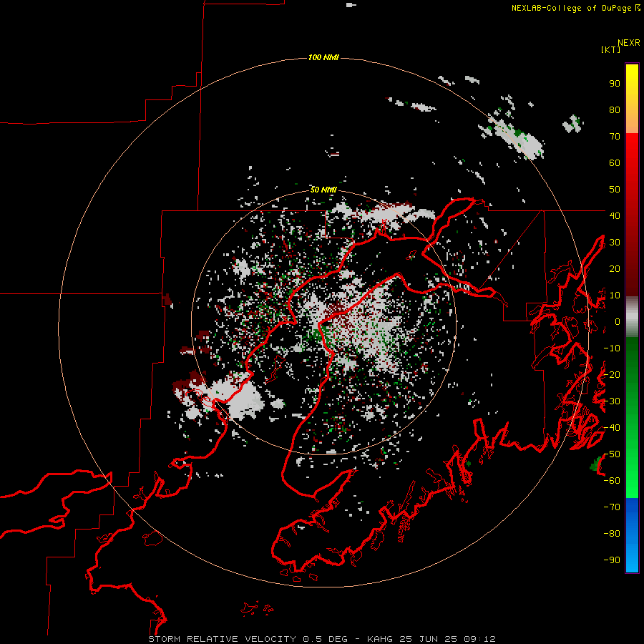
Task: Click the 20 value on the velocity scale
Action: click(x=615, y=268)
